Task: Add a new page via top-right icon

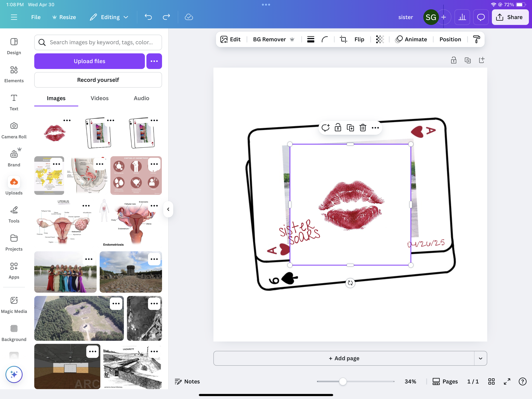Action: point(481,60)
